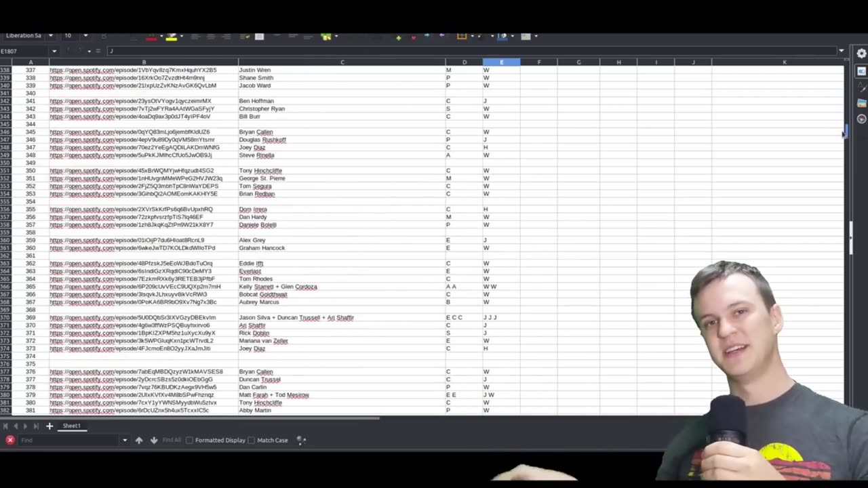
Task: Enable Match Case checkbox
Action: (252, 440)
